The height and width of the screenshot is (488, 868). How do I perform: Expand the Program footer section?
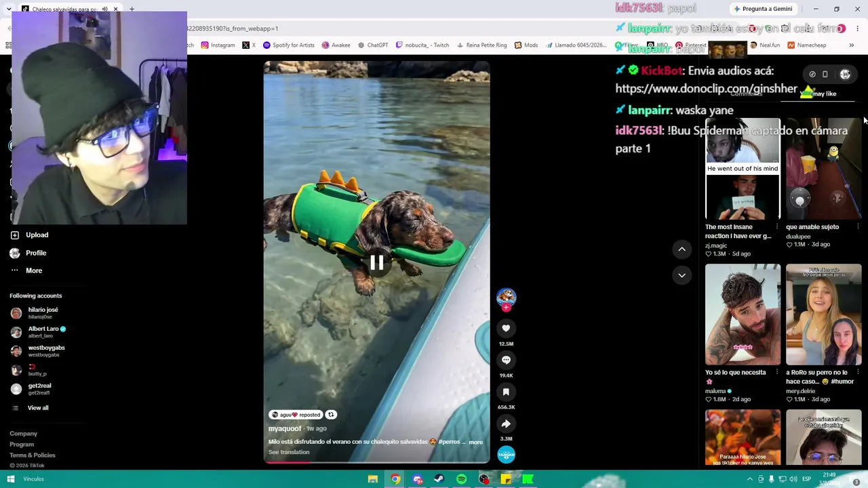click(x=22, y=445)
